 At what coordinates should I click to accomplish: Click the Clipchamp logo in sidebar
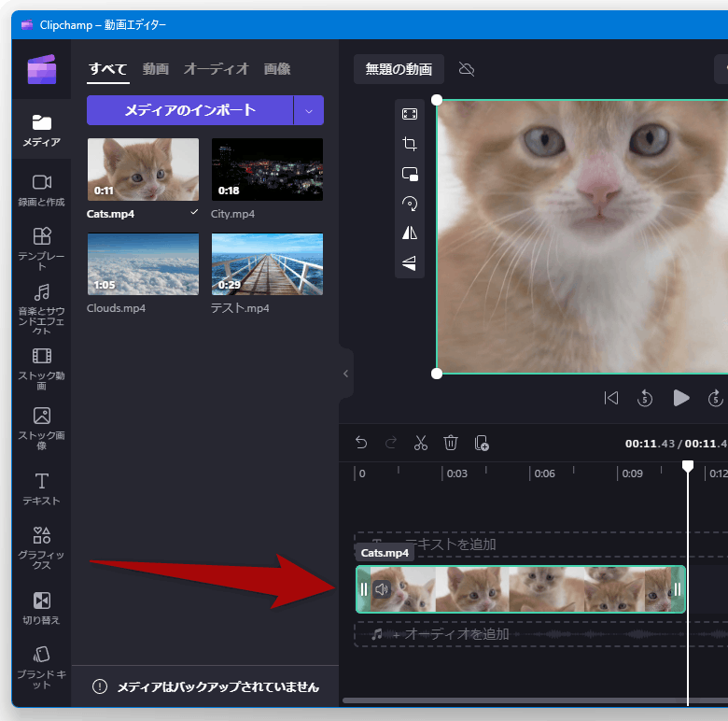pos(42,70)
